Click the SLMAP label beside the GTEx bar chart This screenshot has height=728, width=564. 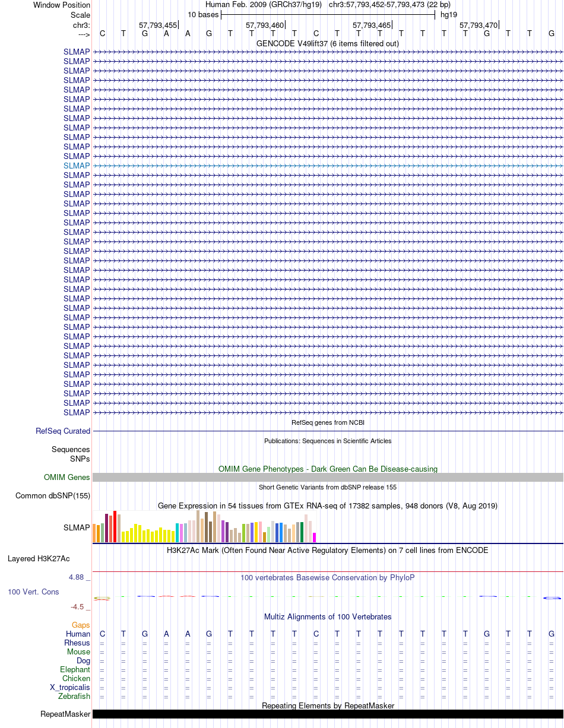pos(77,527)
